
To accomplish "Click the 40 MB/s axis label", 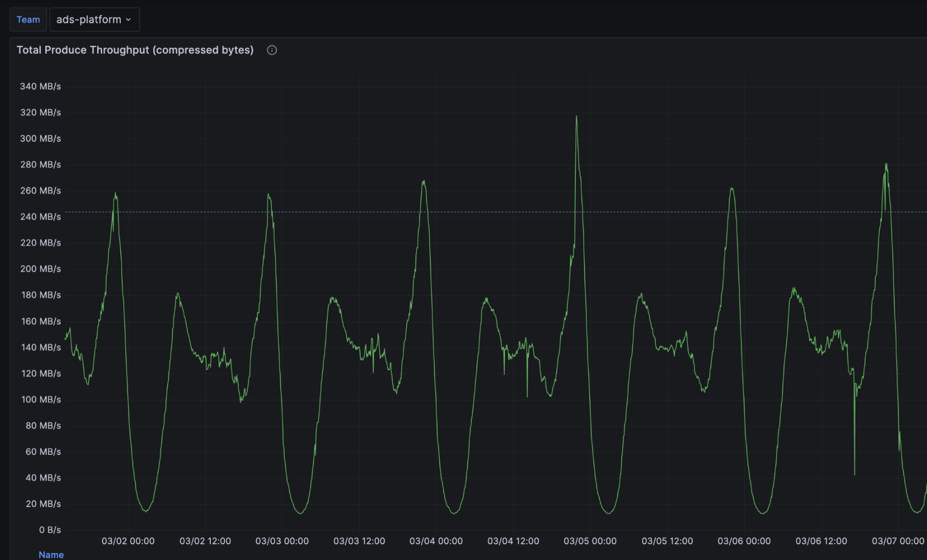I will coord(43,478).
